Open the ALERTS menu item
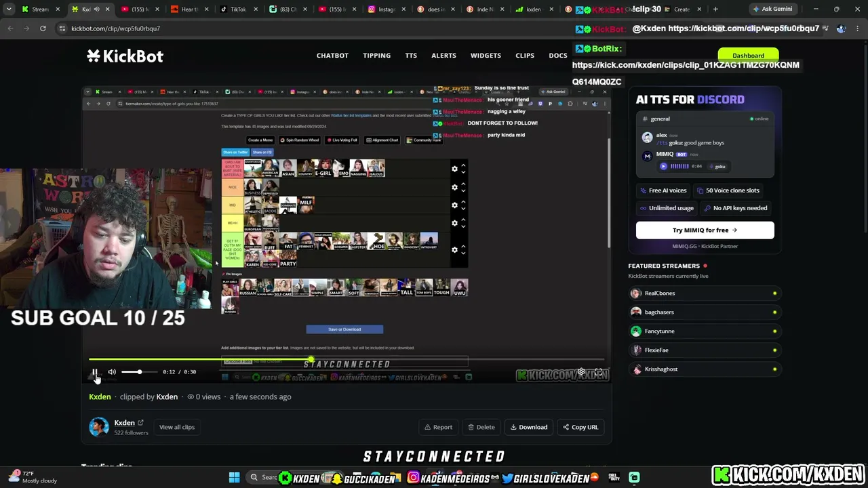 (443, 56)
